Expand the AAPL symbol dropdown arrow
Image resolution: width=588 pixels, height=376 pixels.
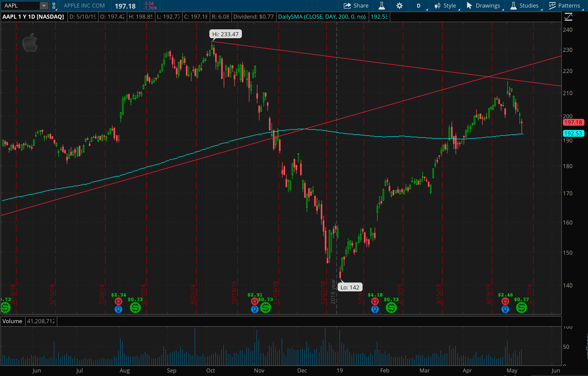point(44,6)
